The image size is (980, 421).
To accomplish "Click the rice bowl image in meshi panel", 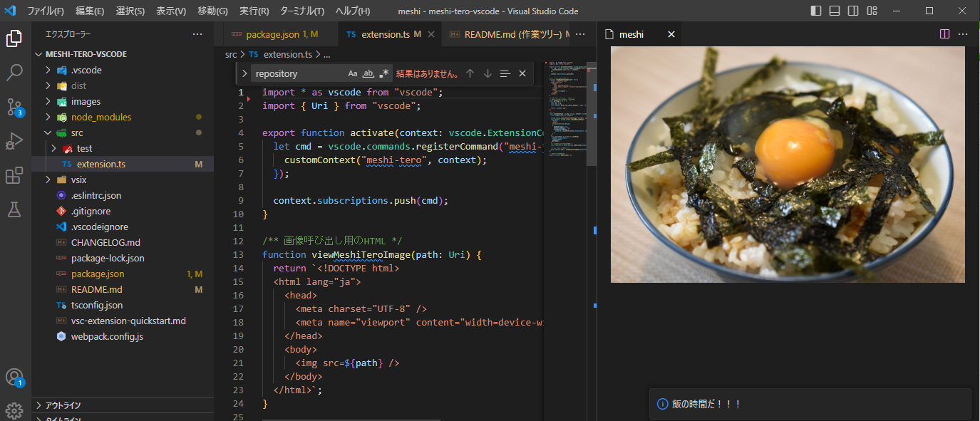I will point(788,165).
